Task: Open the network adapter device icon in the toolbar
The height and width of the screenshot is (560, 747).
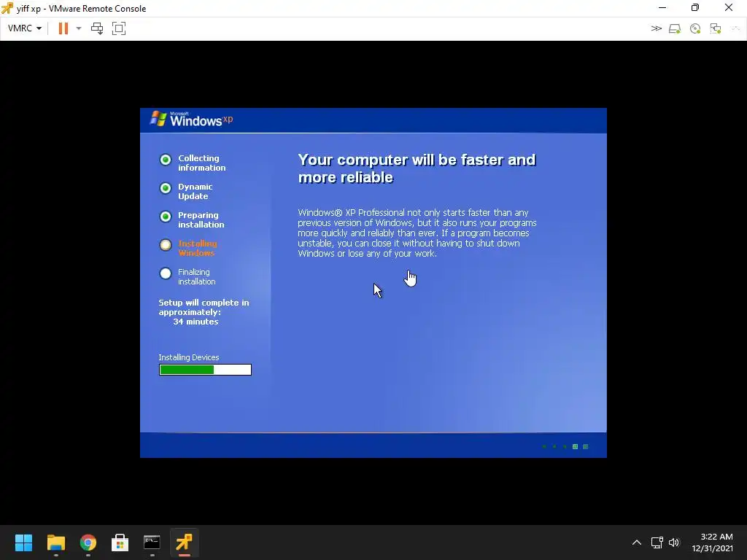Action: [x=716, y=28]
